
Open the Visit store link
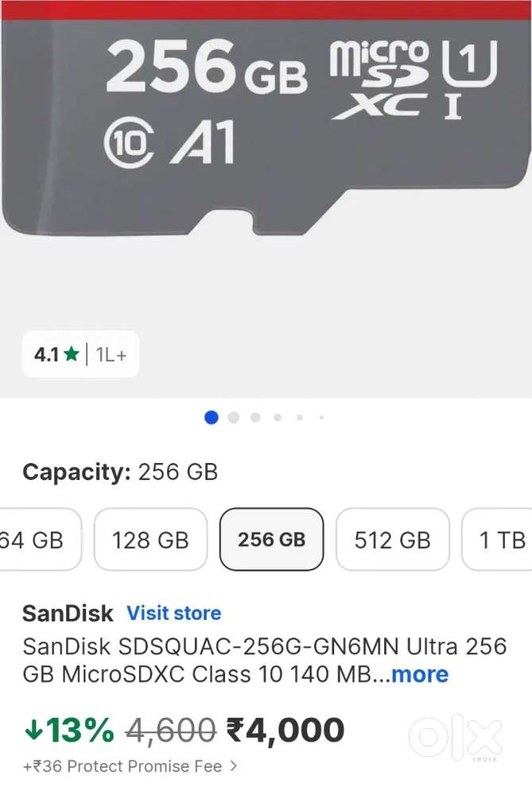(x=173, y=614)
